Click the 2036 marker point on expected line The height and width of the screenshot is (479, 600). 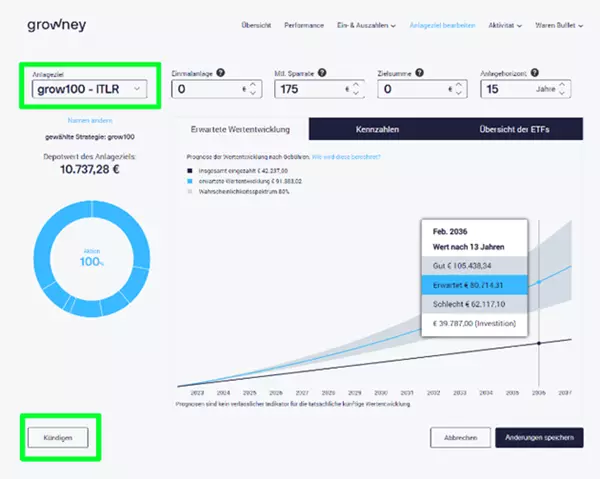[x=539, y=282]
